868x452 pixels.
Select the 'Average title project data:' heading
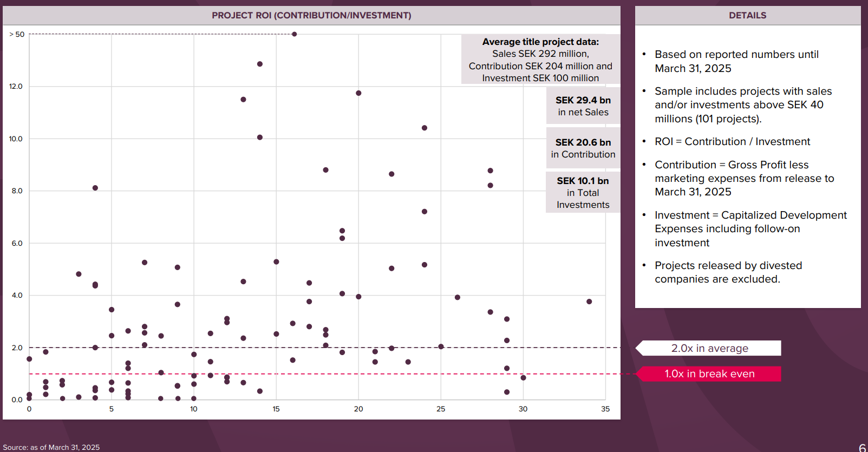pos(540,42)
